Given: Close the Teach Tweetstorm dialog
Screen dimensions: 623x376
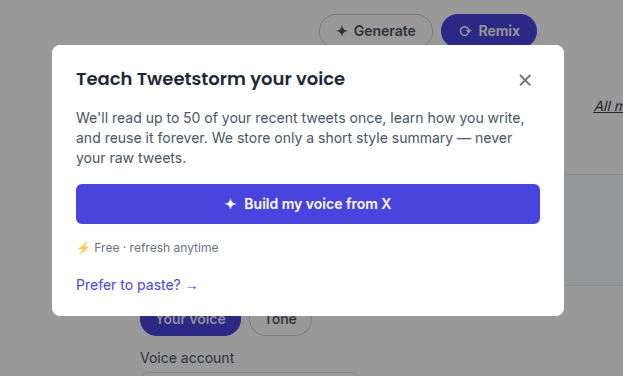Looking at the screenshot, I should click(x=525, y=80).
